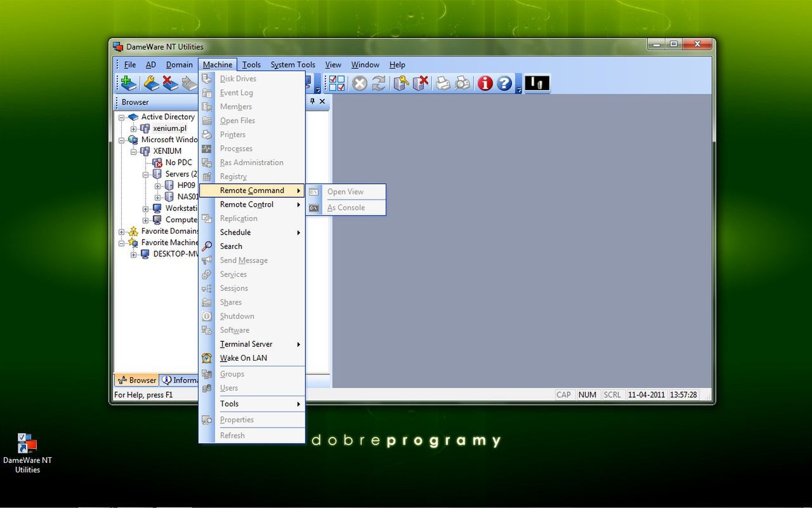Image resolution: width=812 pixels, height=508 pixels.
Task: Expand the Workstations node
Action: (145, 208)
